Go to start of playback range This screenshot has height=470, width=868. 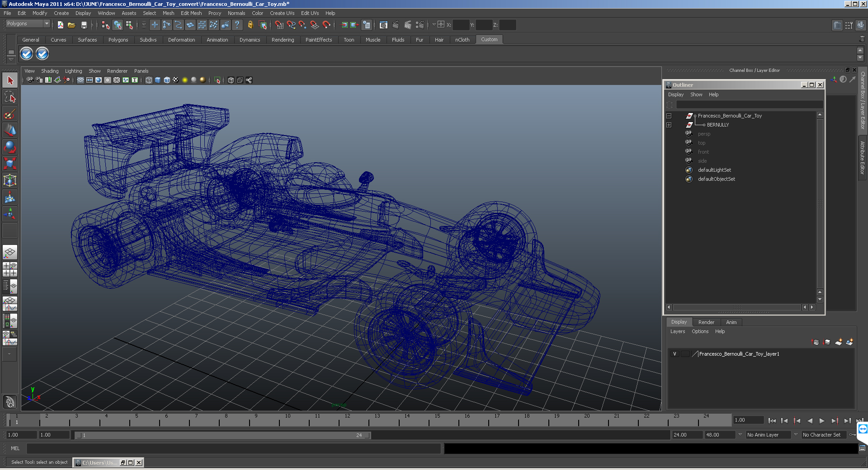pyautogui.click(x=772, y=421)
